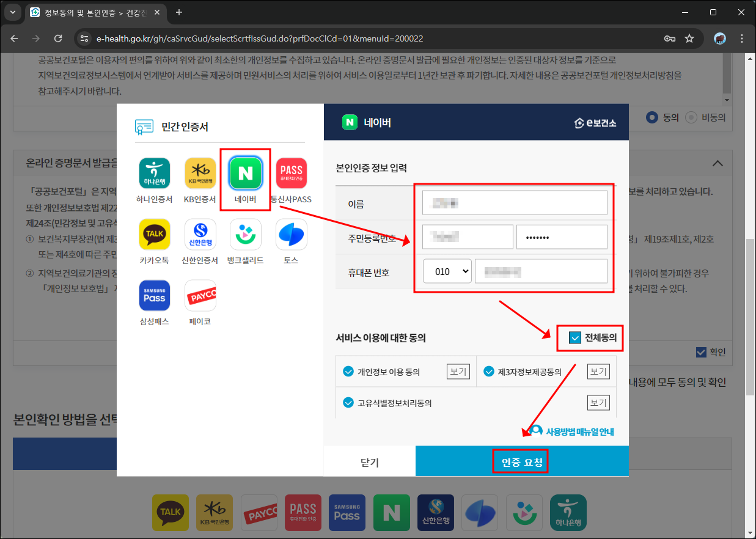
Task: Click the PASS icon in bottom row
Action: (303, 512)
